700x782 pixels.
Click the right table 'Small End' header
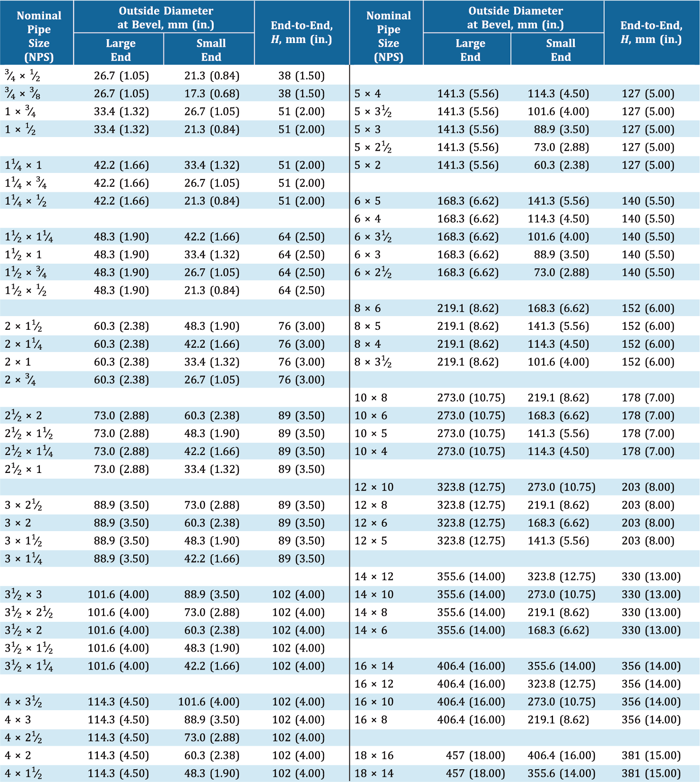(x=561, y=50)
